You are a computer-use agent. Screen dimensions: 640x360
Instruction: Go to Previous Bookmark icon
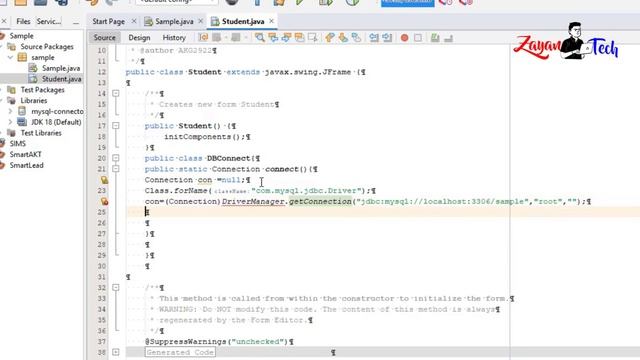tap(330, 38)
